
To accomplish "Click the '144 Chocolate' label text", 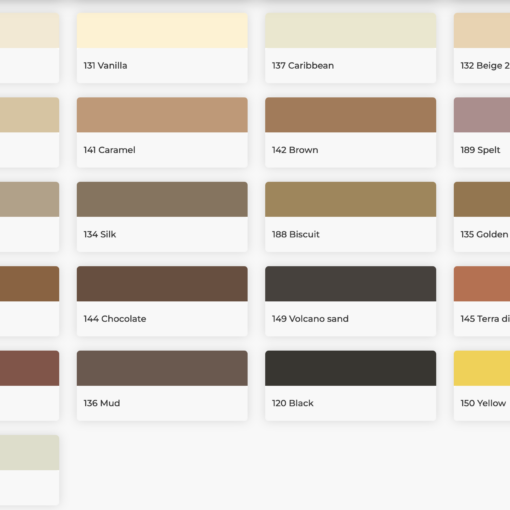I will coord(115,319).
